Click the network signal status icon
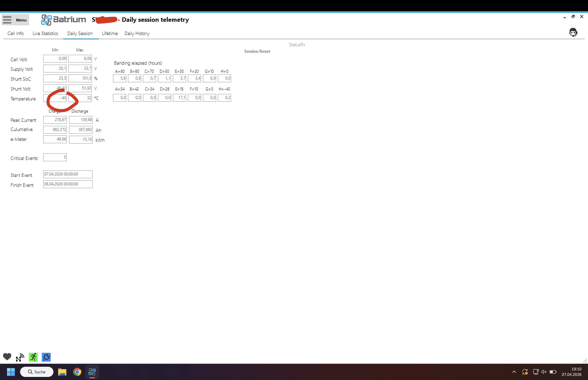Screen dimensions: 588x380 20,357
